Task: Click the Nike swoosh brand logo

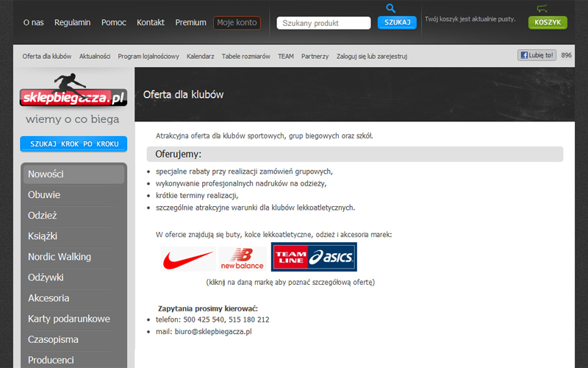Action: coord(188,259)
